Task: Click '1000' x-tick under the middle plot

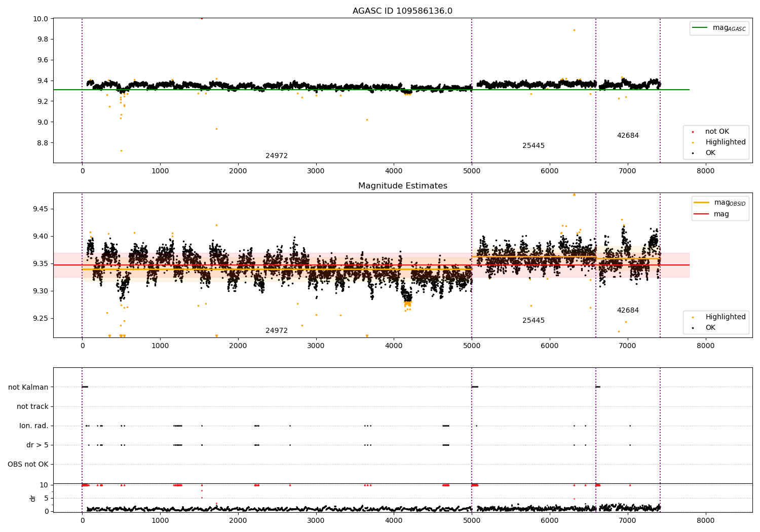Action: coord(160,346)
